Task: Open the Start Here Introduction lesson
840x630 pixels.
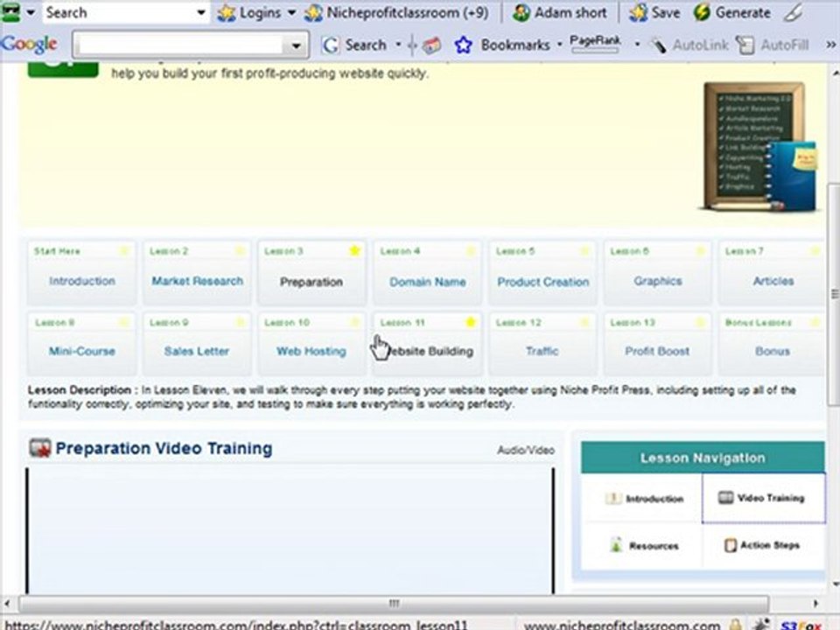Action: coord(81,274)
